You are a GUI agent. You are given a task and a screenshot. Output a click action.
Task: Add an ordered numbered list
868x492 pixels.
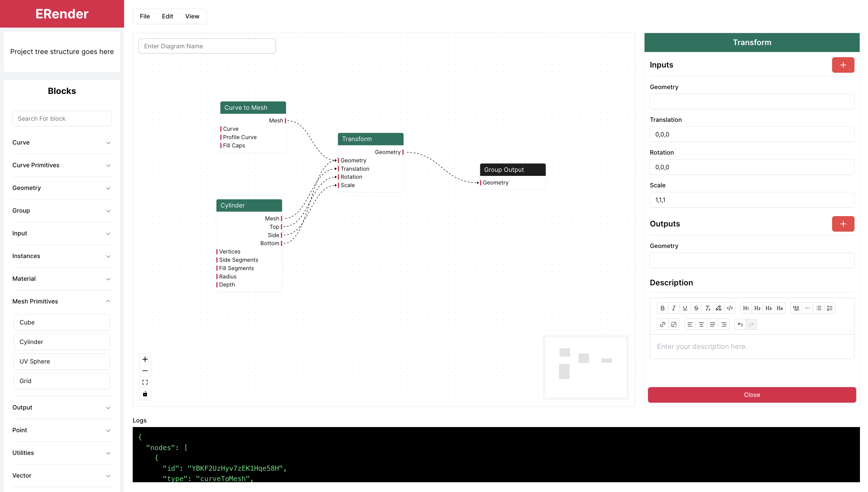[830, 308]
